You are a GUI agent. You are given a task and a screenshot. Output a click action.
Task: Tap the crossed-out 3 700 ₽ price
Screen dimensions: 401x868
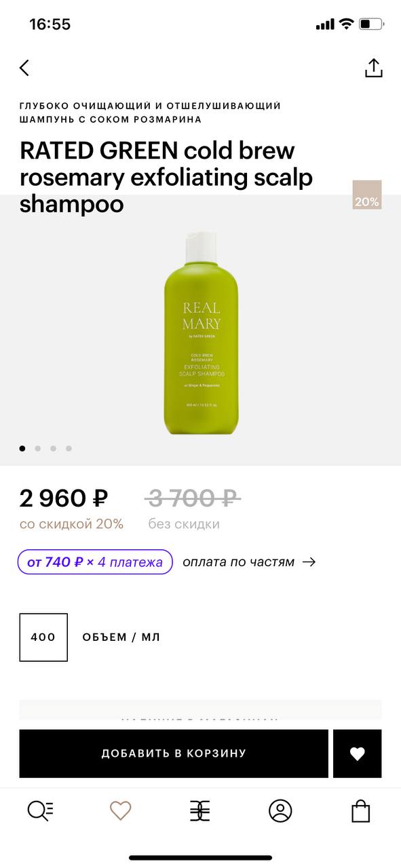coord(193,498)
